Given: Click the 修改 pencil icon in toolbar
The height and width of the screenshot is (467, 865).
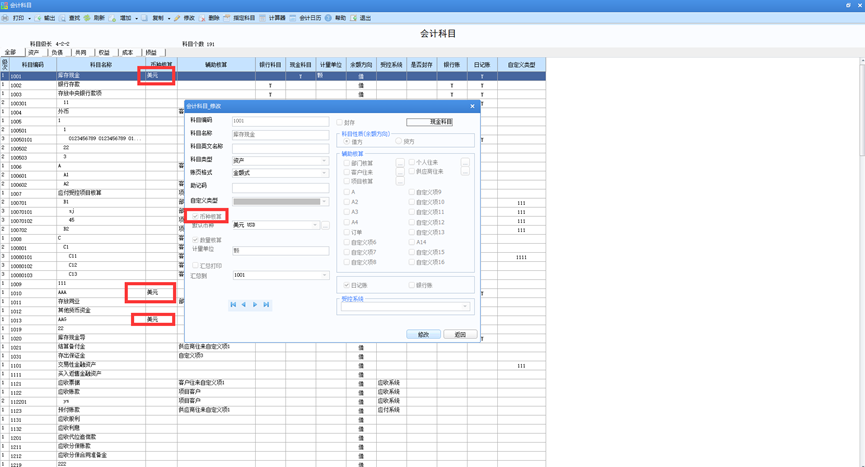Looking at the screenshot, I should click(x=177, y=18).
